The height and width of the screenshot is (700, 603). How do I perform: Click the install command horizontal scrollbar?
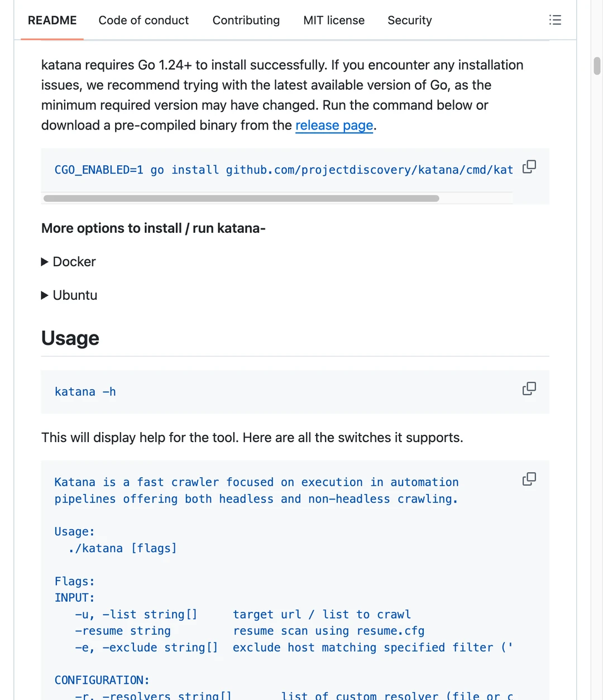[x=241, y=198]
